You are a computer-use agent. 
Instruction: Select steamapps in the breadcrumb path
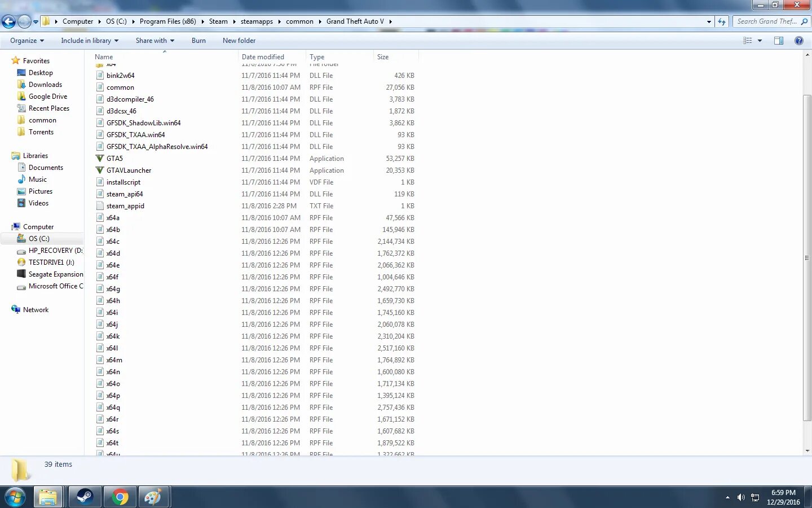[257, 21]
